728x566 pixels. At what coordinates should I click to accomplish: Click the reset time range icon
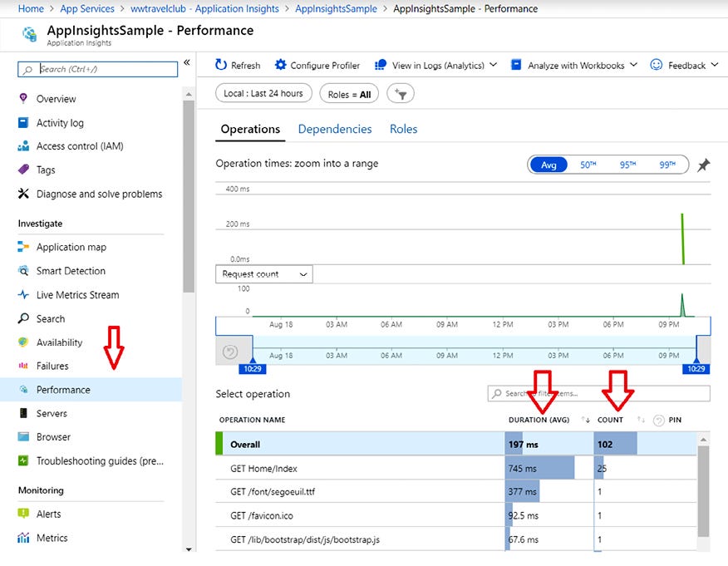tap(230, 352)
